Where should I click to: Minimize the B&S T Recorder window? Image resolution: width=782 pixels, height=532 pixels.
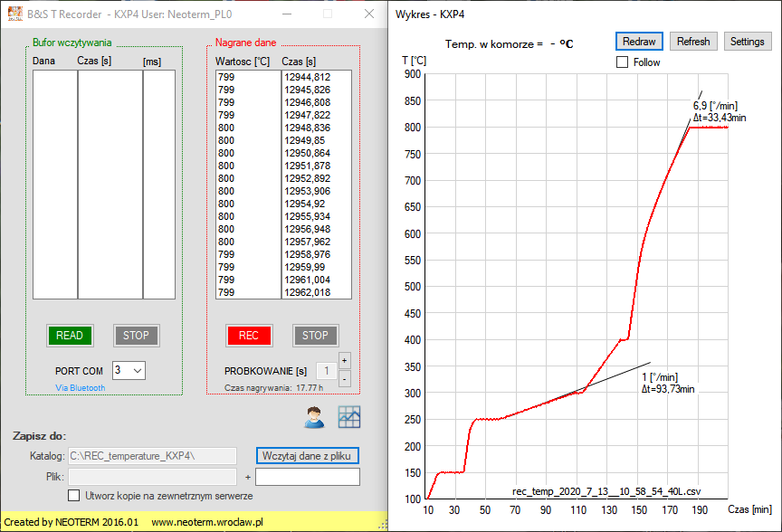point(287,14)
